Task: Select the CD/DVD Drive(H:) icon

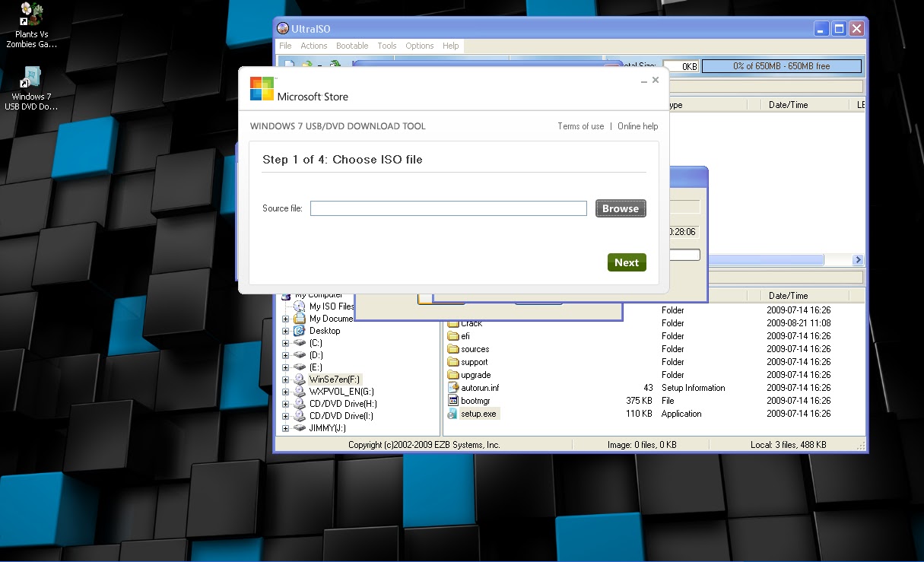Action: click(x=300, y=404)
